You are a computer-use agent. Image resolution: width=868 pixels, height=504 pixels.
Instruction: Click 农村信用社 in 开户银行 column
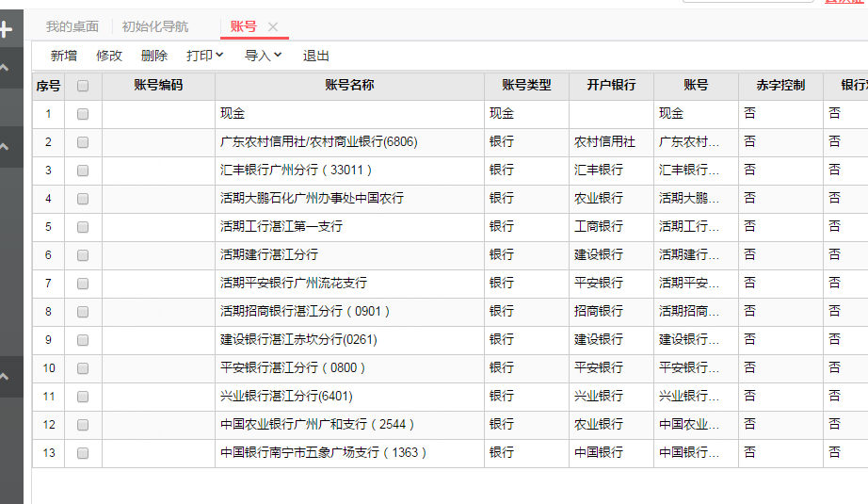604,142
